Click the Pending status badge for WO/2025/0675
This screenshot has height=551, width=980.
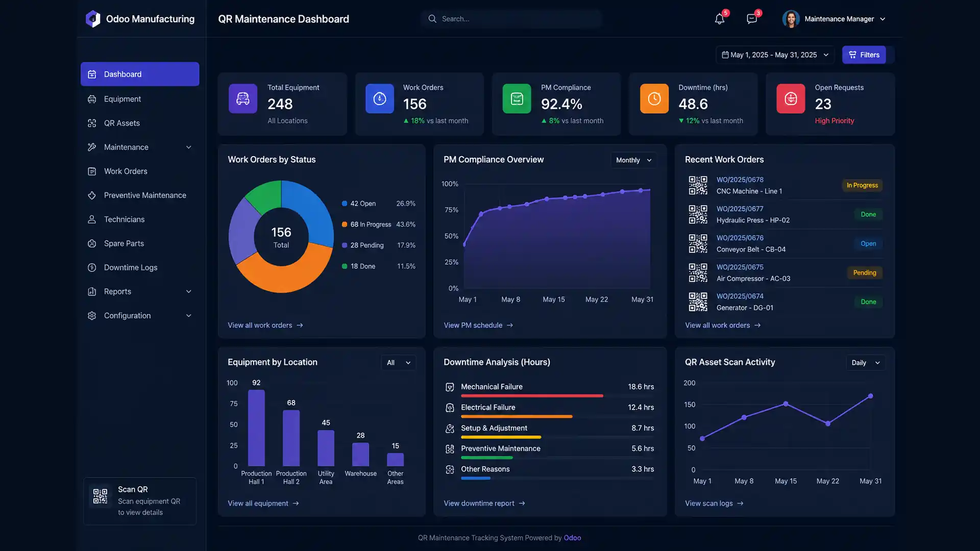(x=865, y=272)
